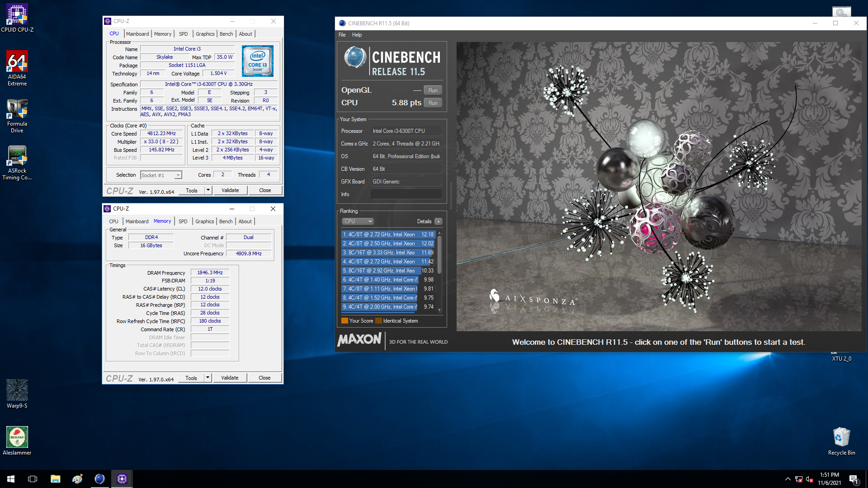
Task: Select ranking row 5 scoring 10.33
Action: click(x=388, y=271)
